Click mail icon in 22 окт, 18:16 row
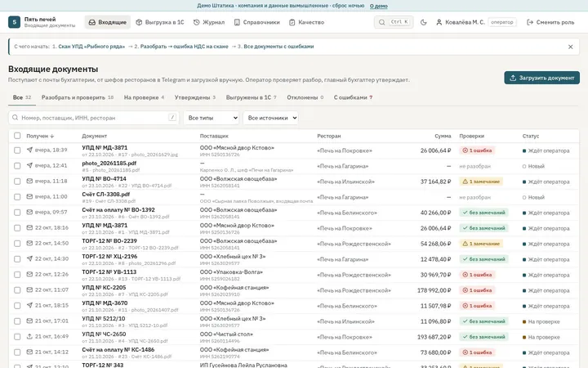588x368 pixels. coord(29,227)
